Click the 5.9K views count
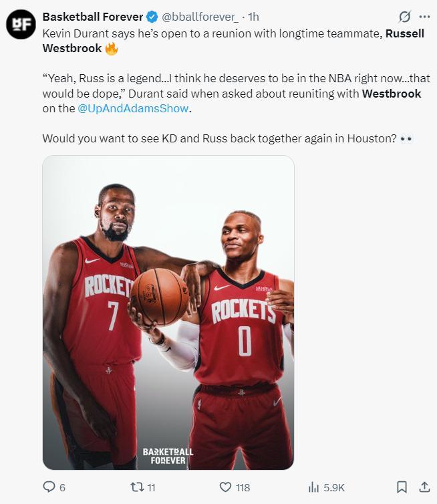 [x=333, y=488]
